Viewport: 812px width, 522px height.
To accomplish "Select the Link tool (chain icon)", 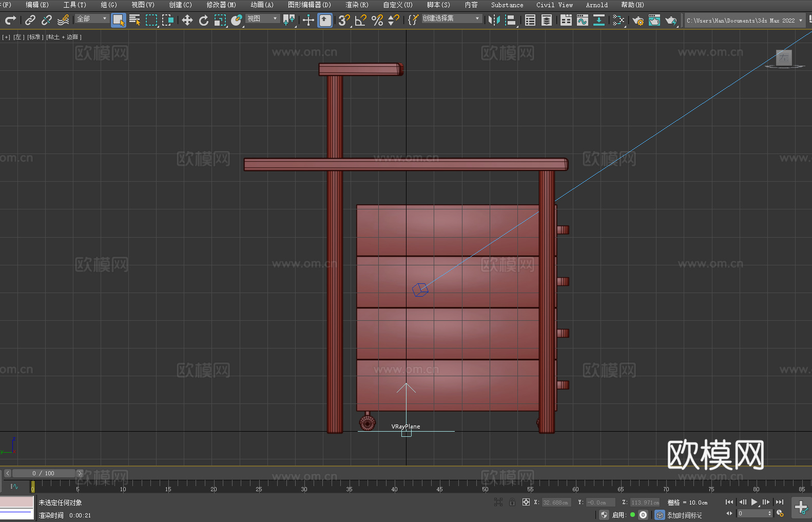I will click(x=30, y=20).
